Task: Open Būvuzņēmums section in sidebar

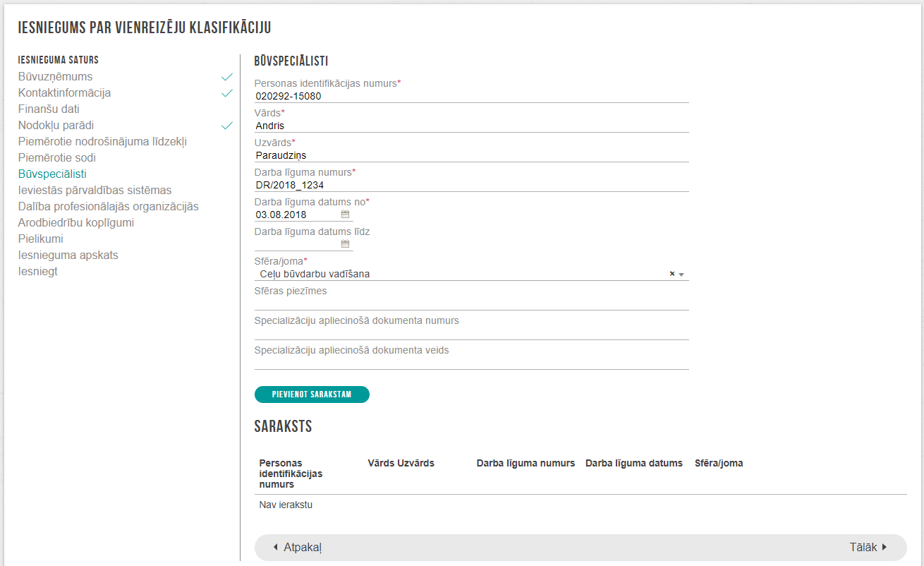Action: coord(55,76)
